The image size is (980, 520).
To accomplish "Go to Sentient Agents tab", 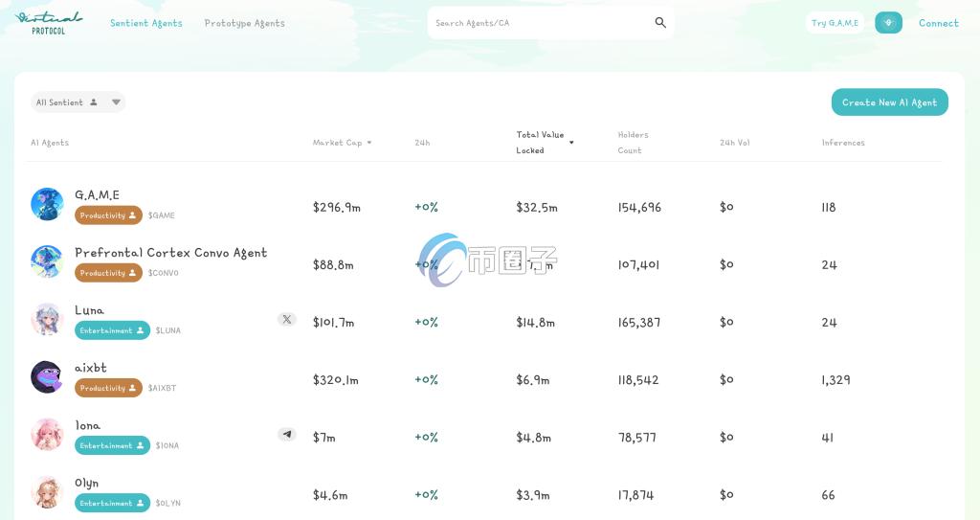I will coord(146,23).
